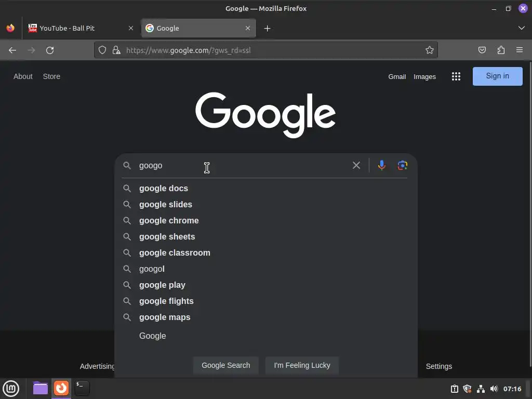Open the Google apps grid icon
The height and width of the screenshot is (399, 532).
456,76
